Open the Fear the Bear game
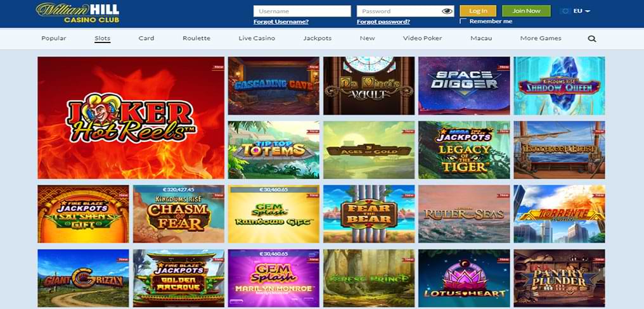This screenshot has width=644, height=309. click(x=369, y=214)
